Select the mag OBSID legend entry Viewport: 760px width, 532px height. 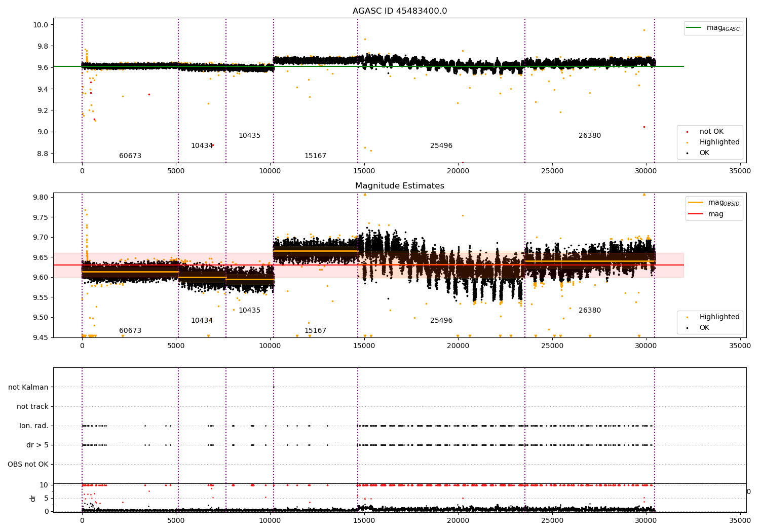[x=714, y=203]
